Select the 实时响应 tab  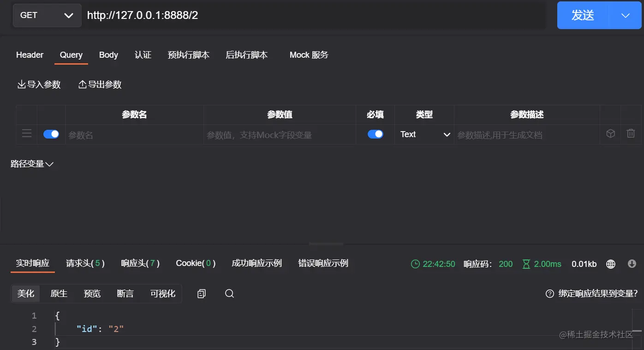pos(33,263)
